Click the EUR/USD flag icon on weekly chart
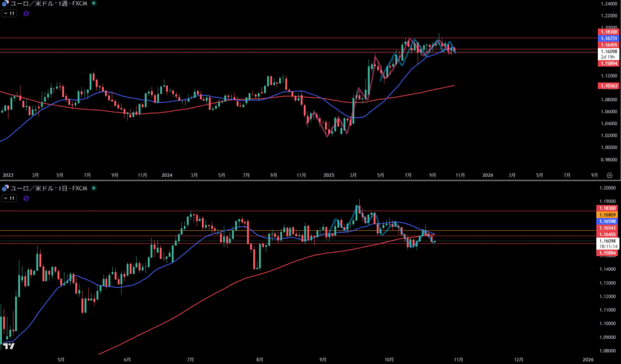 tap(5, 4)
